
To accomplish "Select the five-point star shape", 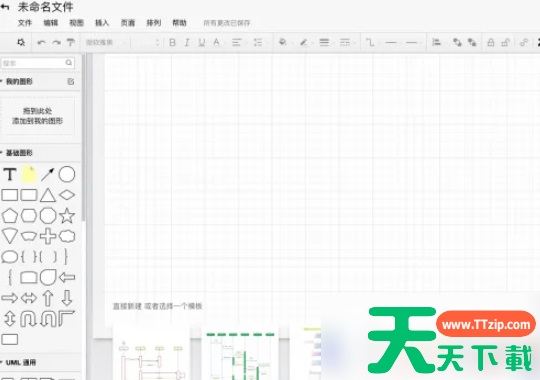I will point(67,216).
